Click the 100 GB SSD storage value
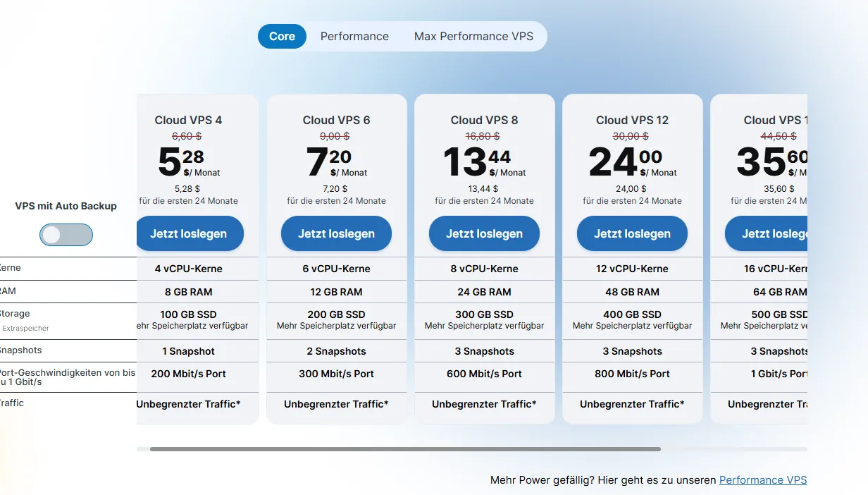The image size is (868, 495). (188, 314)
